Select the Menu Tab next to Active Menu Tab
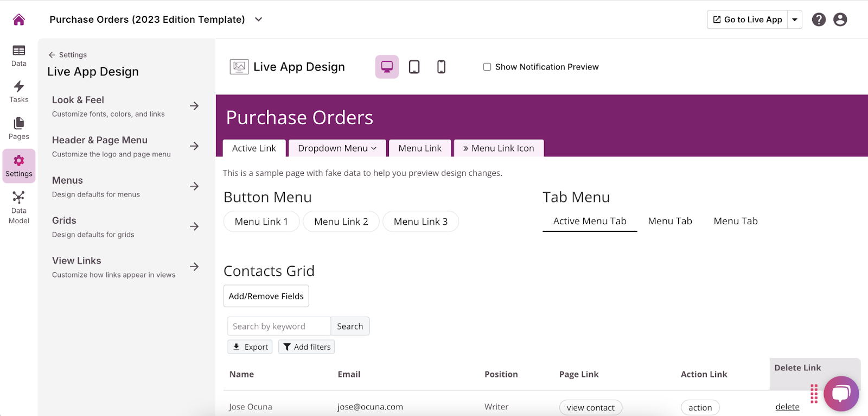 pos(670,221)
